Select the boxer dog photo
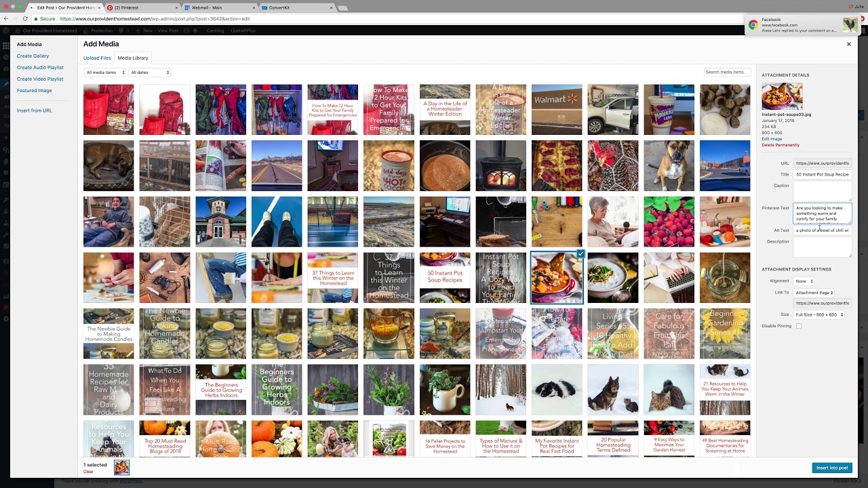The width and height of the screenshot is (868, 488). tap(669, 166)
